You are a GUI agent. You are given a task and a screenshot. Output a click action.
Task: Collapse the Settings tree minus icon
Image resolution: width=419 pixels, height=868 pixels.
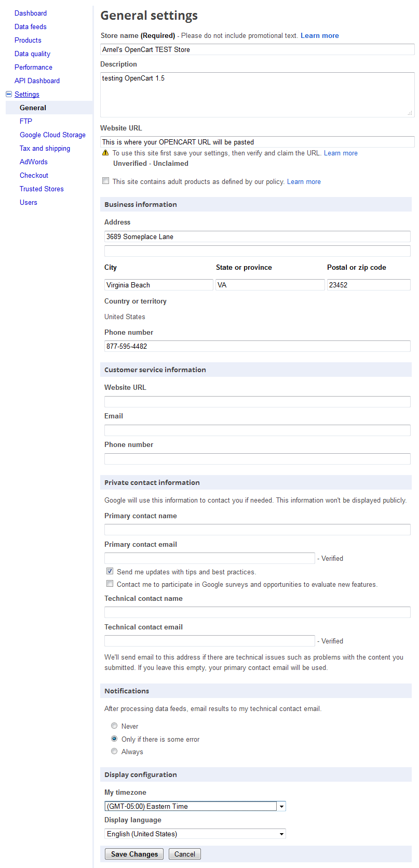(9, 94)
